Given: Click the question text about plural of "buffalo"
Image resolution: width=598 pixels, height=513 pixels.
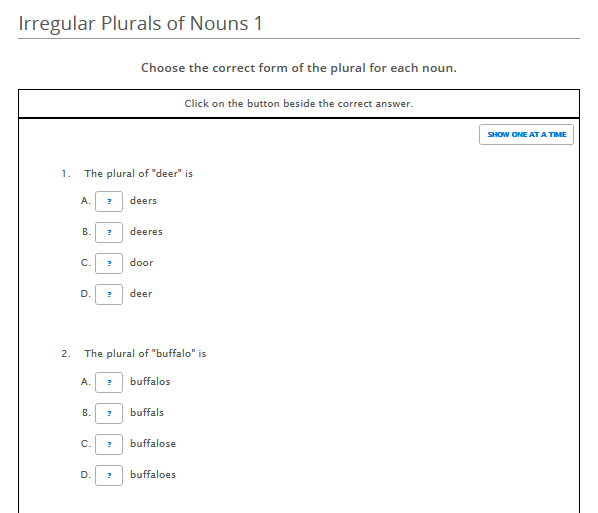Looking at the screenshot, I should click(145, 354).
